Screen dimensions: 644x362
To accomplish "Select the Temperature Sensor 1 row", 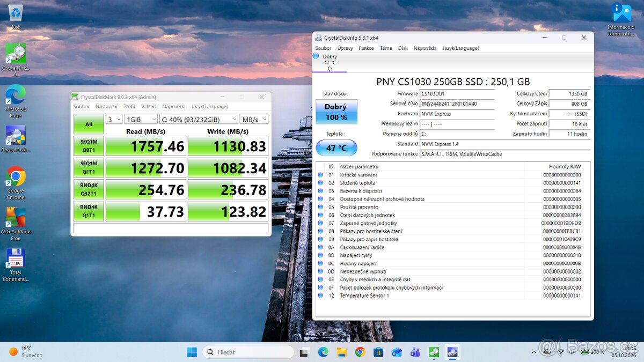I will (x=452, y=295).
